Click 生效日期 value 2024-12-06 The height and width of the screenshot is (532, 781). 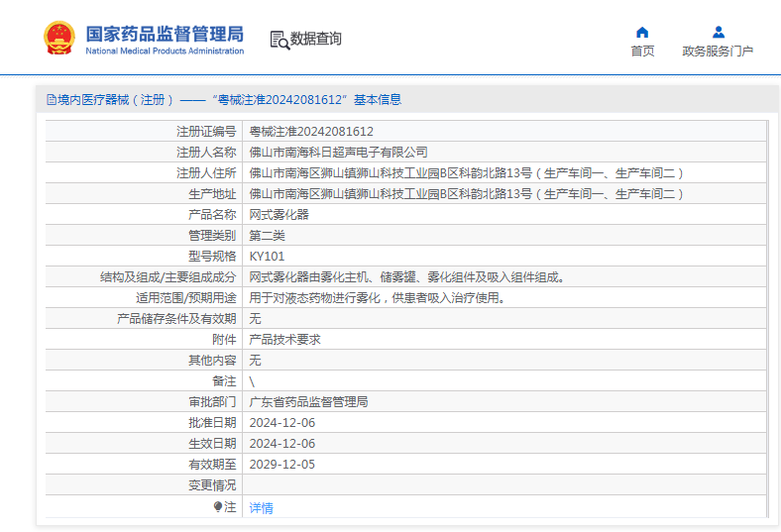click(282, 444)
